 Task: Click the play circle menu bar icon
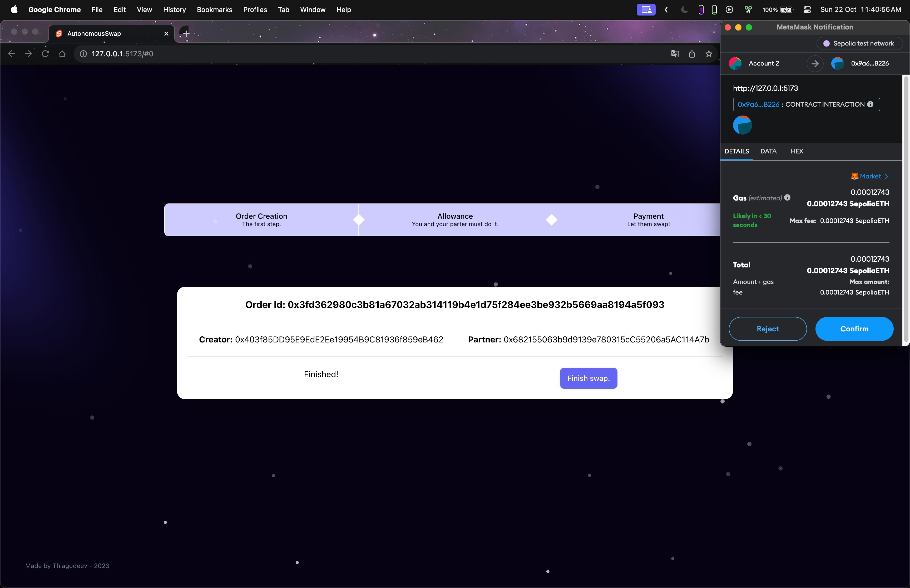pyautogui.click(x=729, y=9)
